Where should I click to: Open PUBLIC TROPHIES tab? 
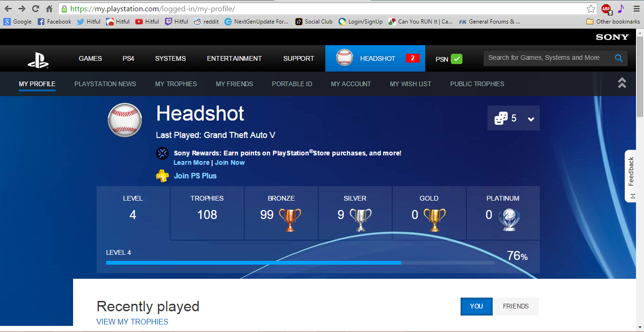tap(477, 84)
